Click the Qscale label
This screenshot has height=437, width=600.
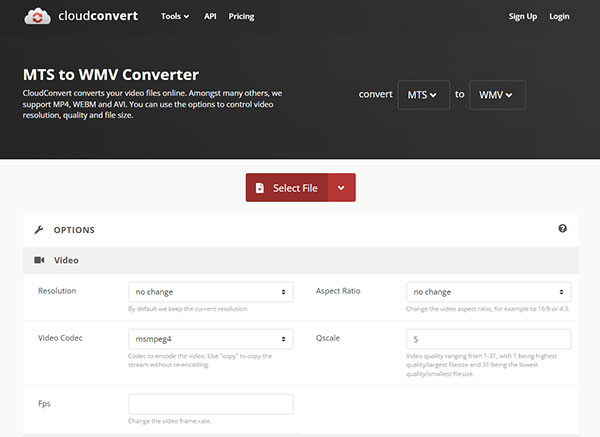coord(328,338)
